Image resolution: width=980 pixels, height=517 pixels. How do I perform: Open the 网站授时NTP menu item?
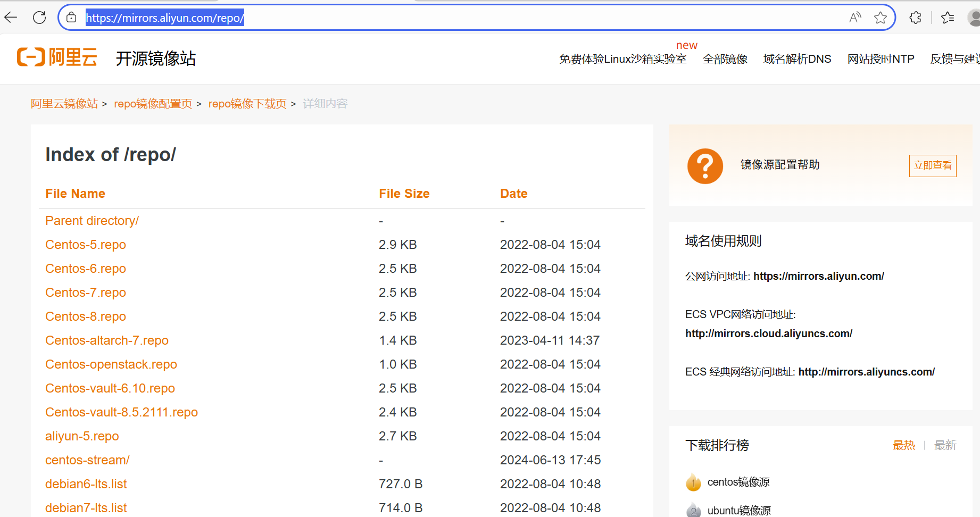[881, 59]
